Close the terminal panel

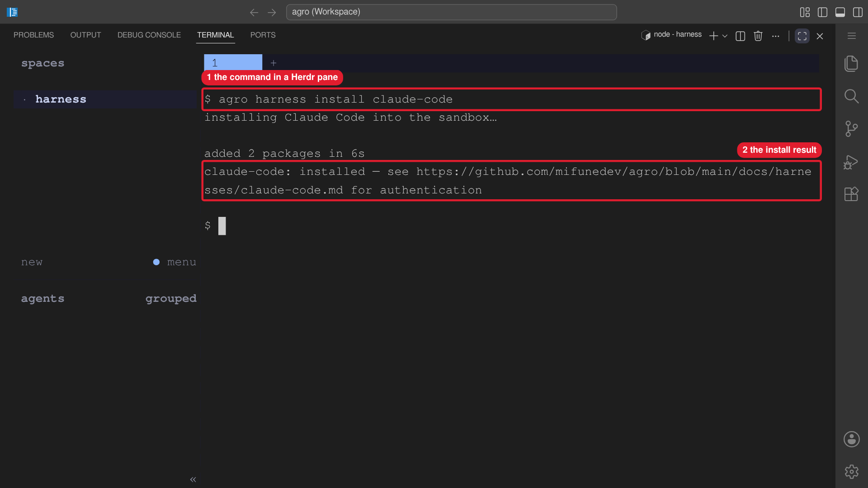820,36
